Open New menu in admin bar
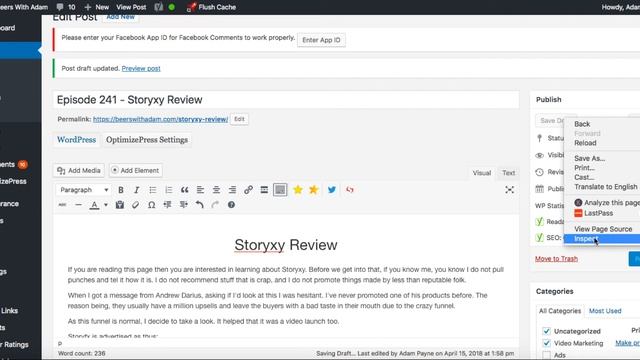The image size is (640, 360). [97, 7]
